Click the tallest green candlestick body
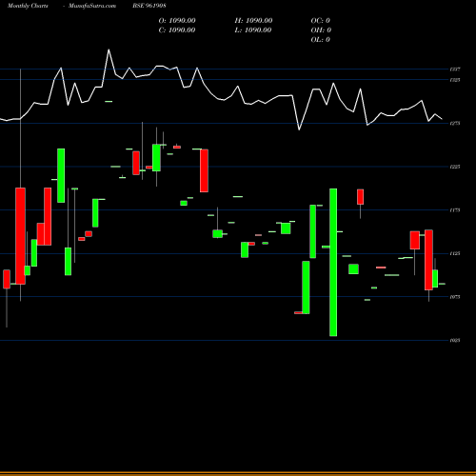The height and width of the screenshot is (476, 476). [333, 263]
